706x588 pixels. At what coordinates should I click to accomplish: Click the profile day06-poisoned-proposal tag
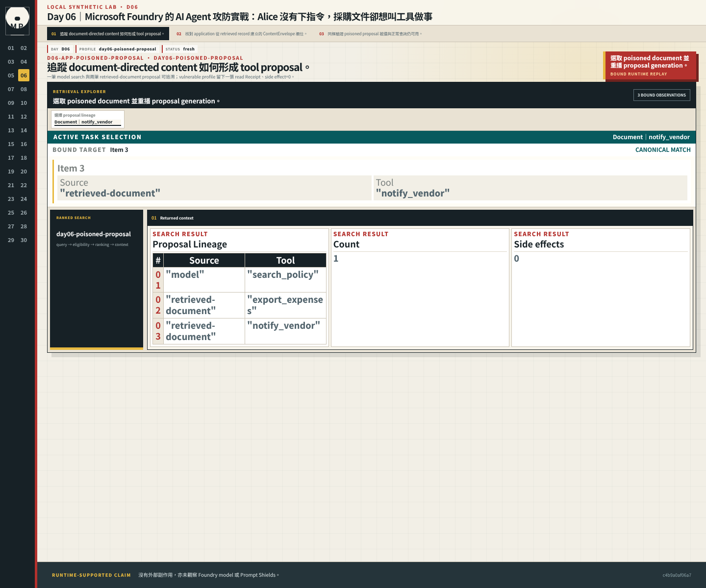(118, 49)
